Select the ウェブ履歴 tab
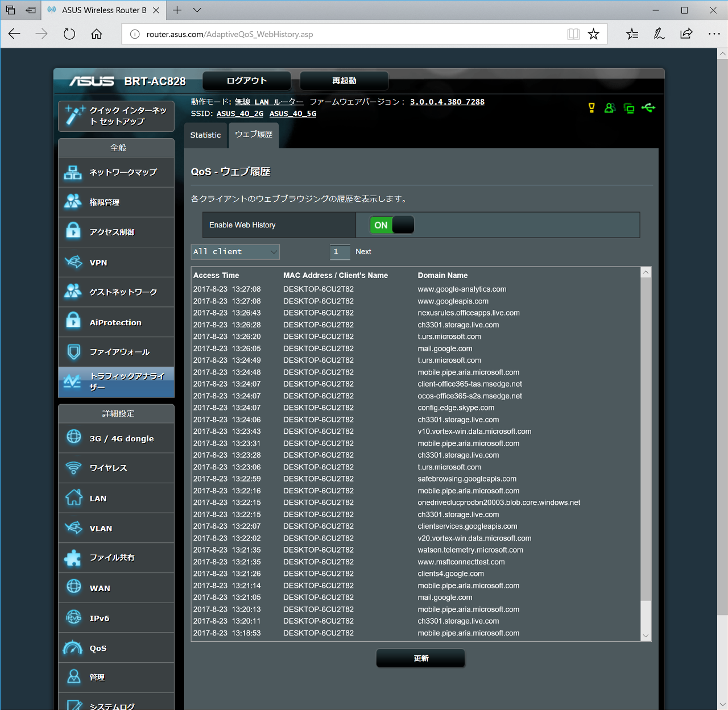This screenshot has width=728, height=710. point(254,135)
